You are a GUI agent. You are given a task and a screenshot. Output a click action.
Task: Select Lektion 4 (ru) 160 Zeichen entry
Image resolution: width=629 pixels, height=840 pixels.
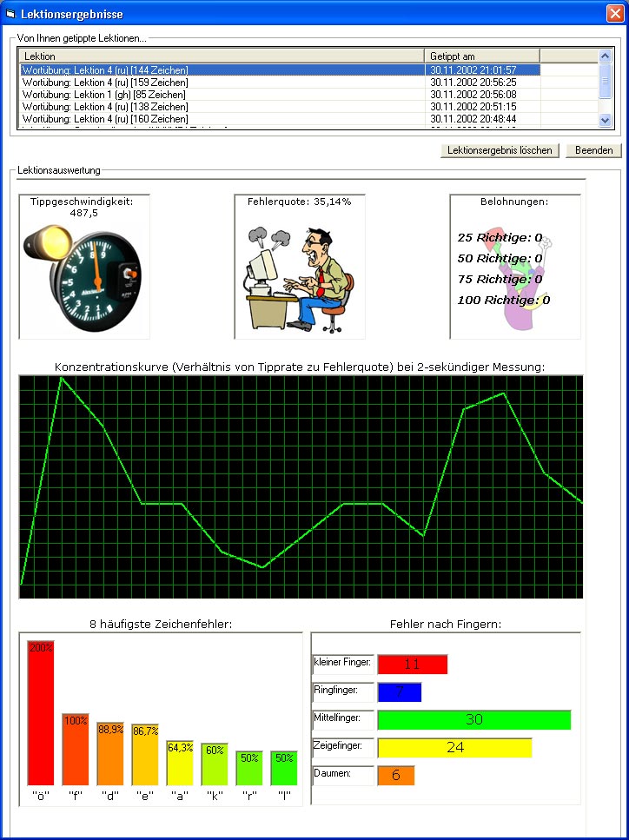(x=279, y=119)
